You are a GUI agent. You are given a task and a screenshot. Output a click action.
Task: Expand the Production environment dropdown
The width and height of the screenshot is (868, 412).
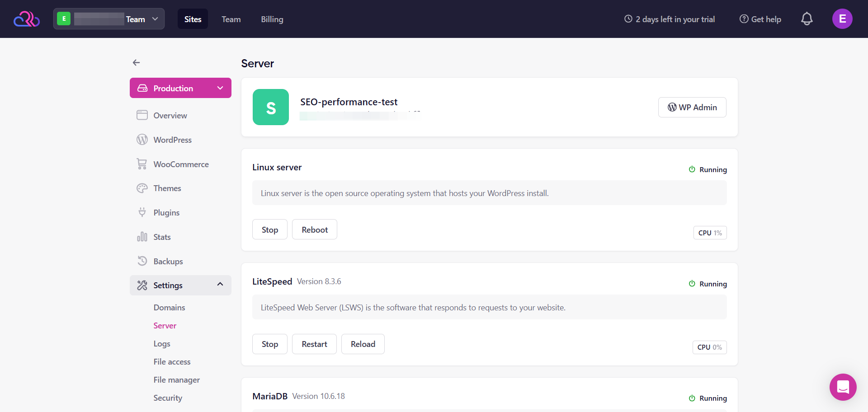(x=180, y=88)
